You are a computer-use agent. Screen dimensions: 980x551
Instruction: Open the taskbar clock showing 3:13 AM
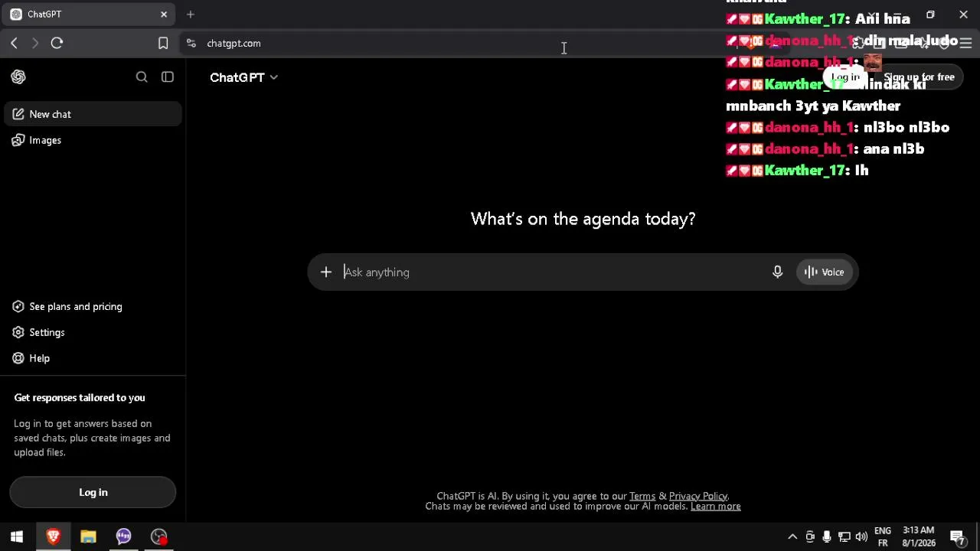(x=919, y=536)
